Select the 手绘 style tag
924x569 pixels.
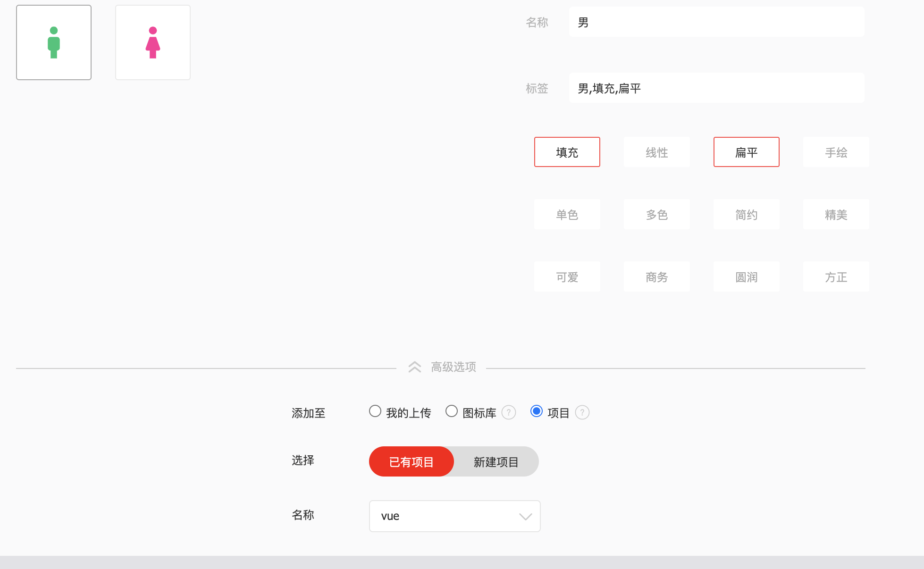836,152
